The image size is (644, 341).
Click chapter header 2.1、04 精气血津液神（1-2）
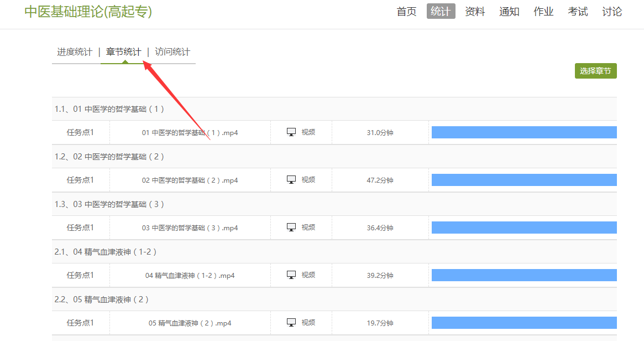pyautogui.click(x=106, y=252)
